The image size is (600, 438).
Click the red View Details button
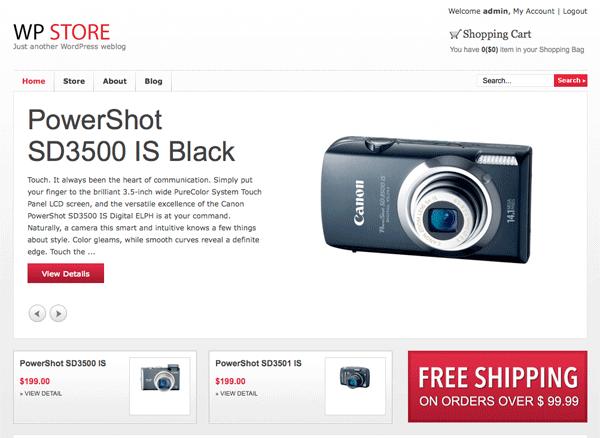(65, 274)
